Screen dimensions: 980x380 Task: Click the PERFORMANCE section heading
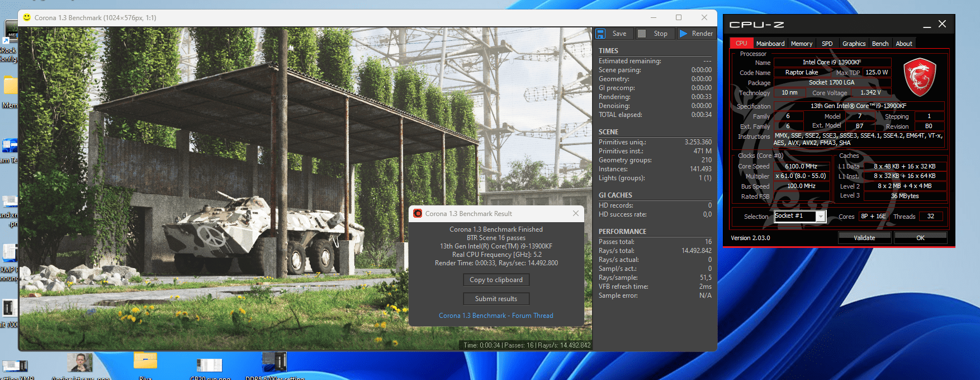click(622, 232)
